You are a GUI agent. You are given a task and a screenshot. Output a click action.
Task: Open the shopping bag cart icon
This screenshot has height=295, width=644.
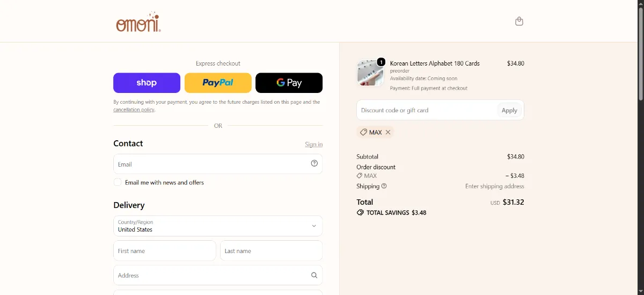click(x=519, y=21)
